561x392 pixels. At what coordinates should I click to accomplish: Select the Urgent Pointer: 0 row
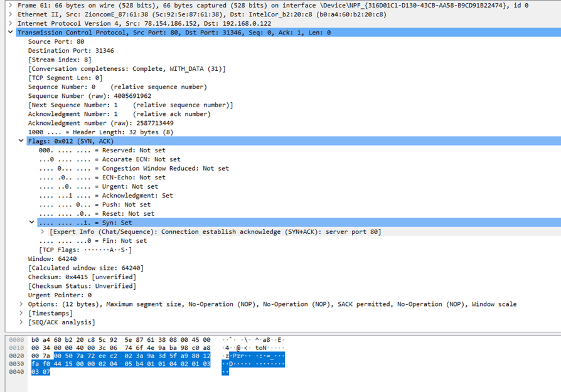(60, 295)
